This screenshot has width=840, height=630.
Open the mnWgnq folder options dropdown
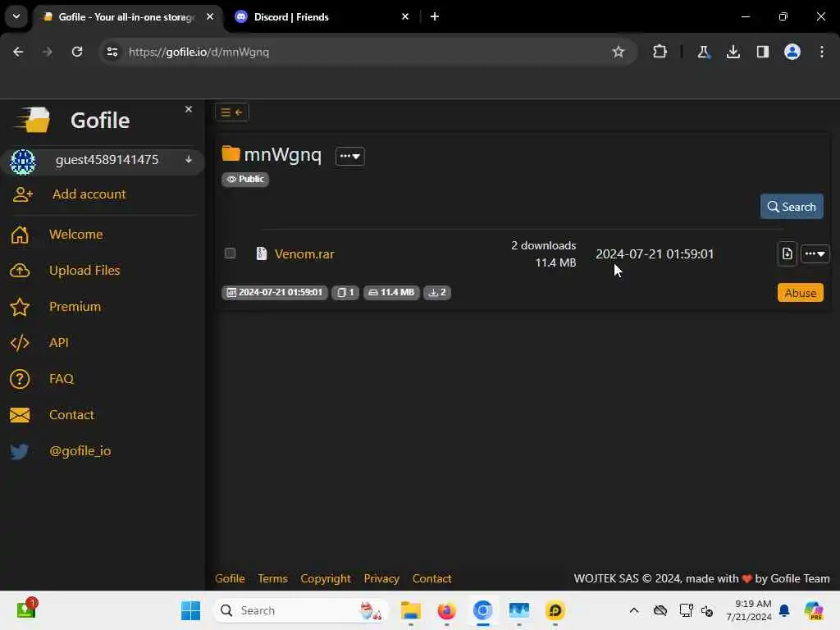pyautogui.click(x=349, y=156)
